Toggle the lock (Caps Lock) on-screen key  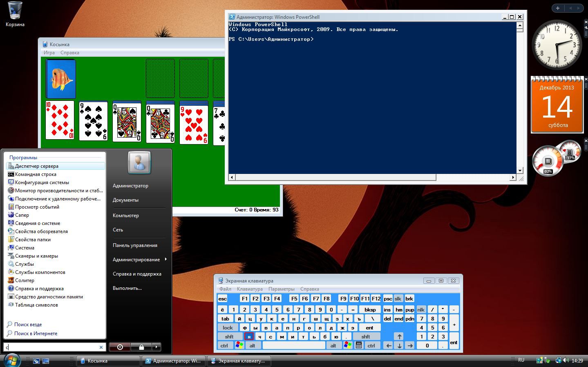pos(228,327)
